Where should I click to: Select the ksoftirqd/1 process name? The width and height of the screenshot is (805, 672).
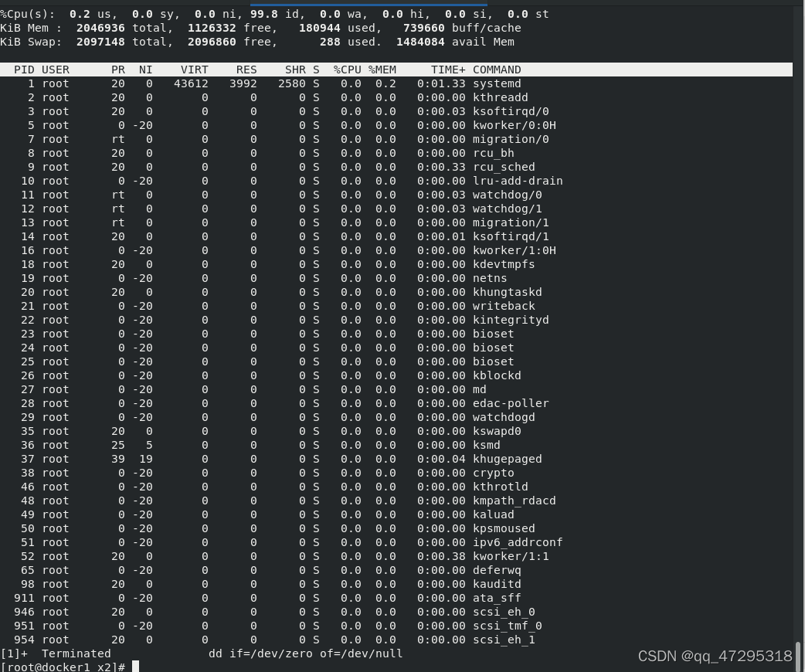pos(511,236)
